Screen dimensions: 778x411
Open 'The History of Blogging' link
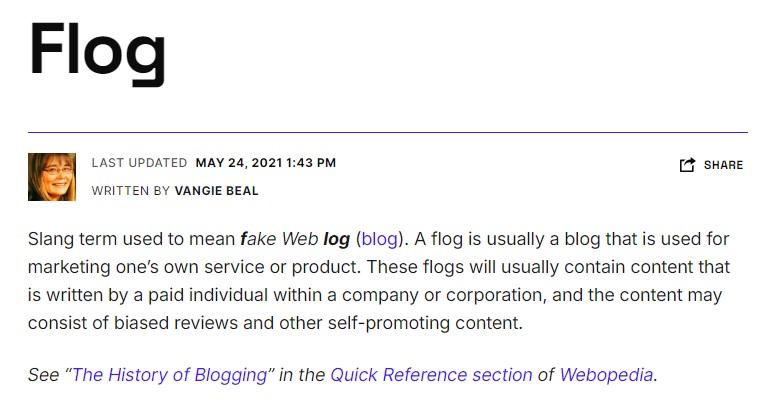pyautogui.click(x=170, y=375)
